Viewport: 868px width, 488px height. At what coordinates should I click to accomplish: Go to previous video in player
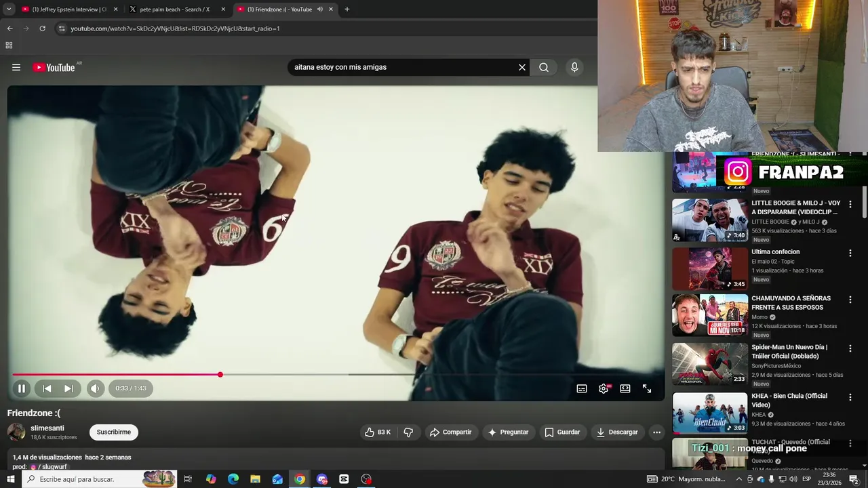47,388
